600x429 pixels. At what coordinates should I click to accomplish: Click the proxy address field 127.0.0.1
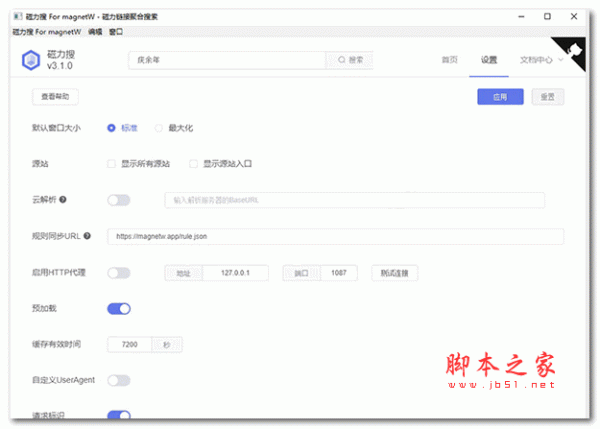pyautogui.click(x=235, y=273)
